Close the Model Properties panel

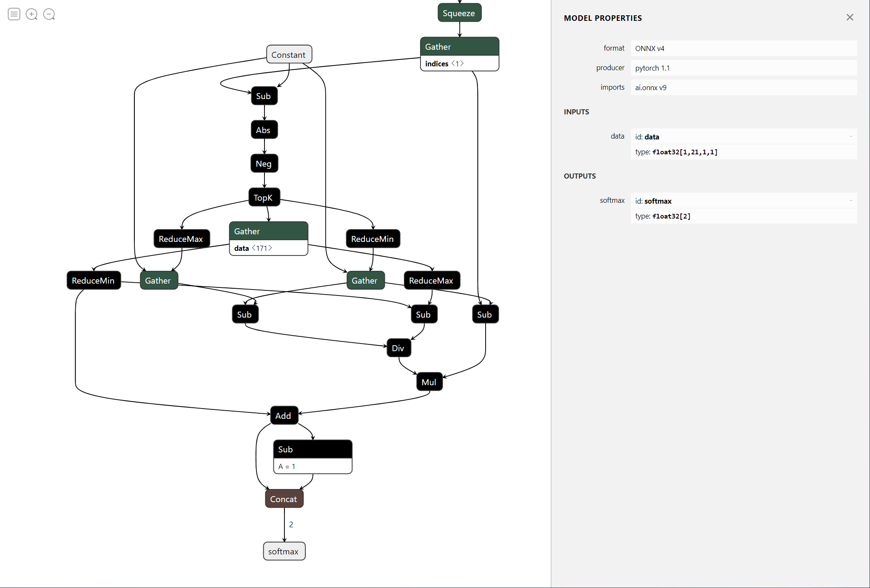click(850, 17)
